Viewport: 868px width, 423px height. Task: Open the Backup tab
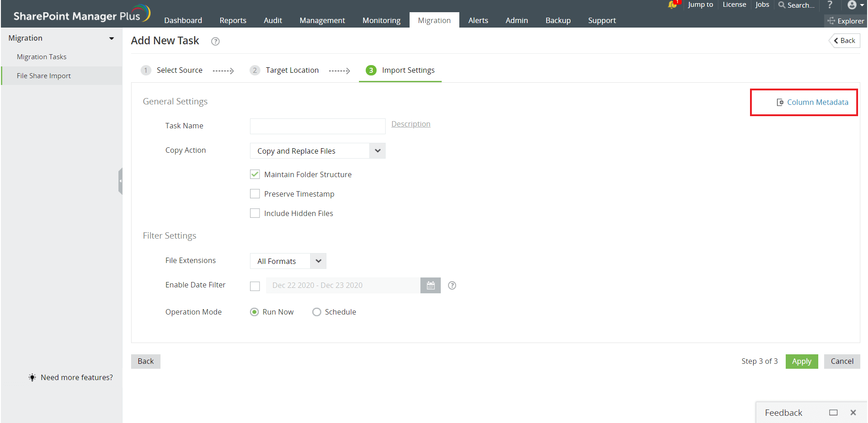pos(558,20)
